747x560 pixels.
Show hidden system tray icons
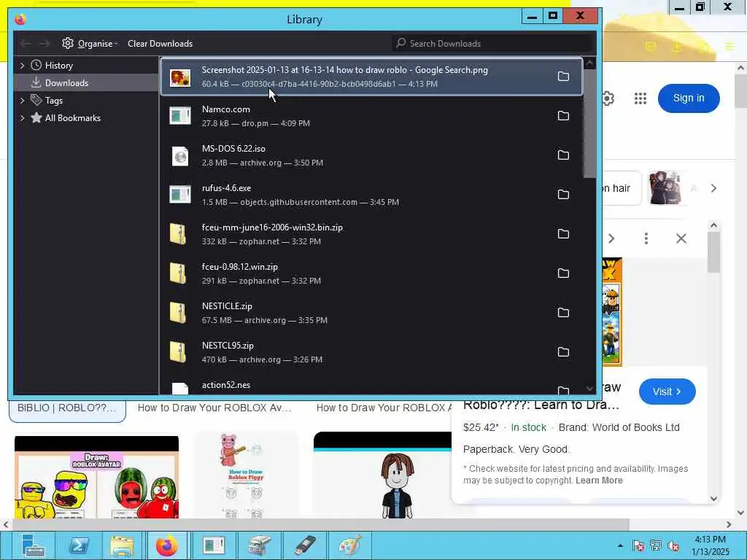(x=620, y=545)
